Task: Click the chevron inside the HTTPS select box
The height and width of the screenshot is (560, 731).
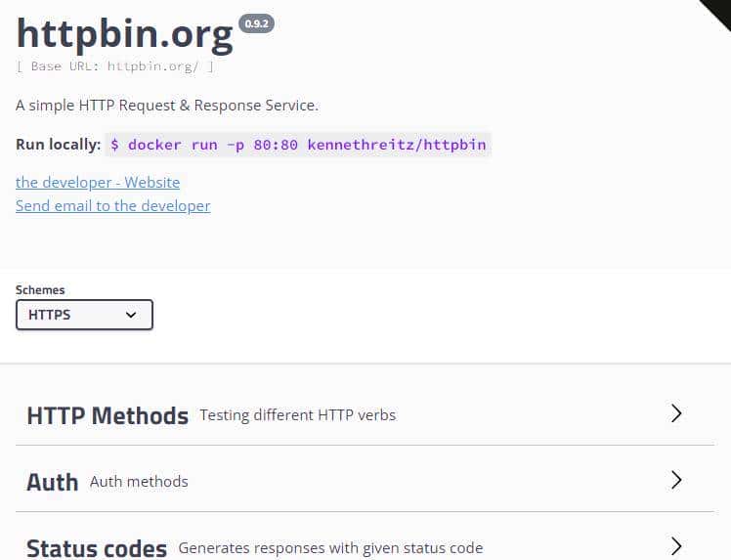Action: pyautogui.click(x=132, y=315)
